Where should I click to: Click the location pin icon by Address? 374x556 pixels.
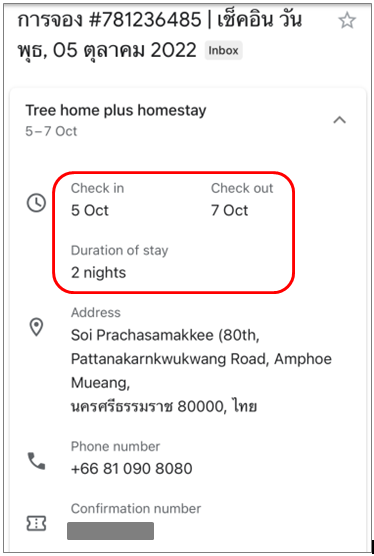click(x=36, y=327)
